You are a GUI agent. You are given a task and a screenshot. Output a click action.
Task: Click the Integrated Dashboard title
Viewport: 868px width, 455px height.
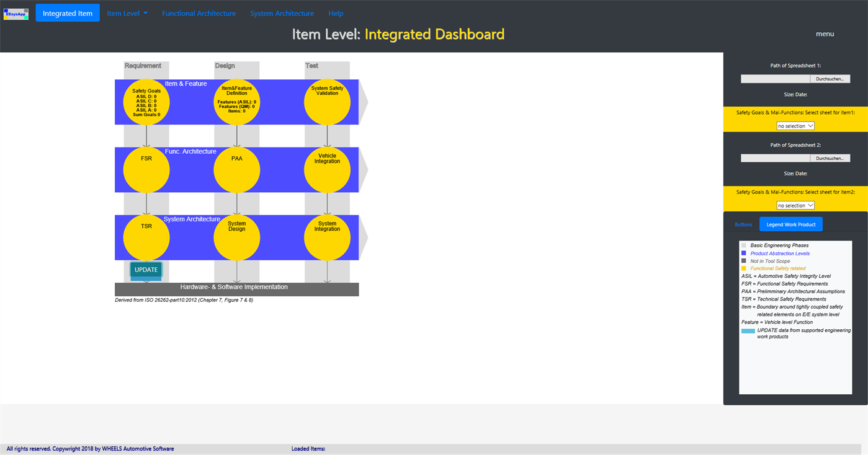[434, 34]
